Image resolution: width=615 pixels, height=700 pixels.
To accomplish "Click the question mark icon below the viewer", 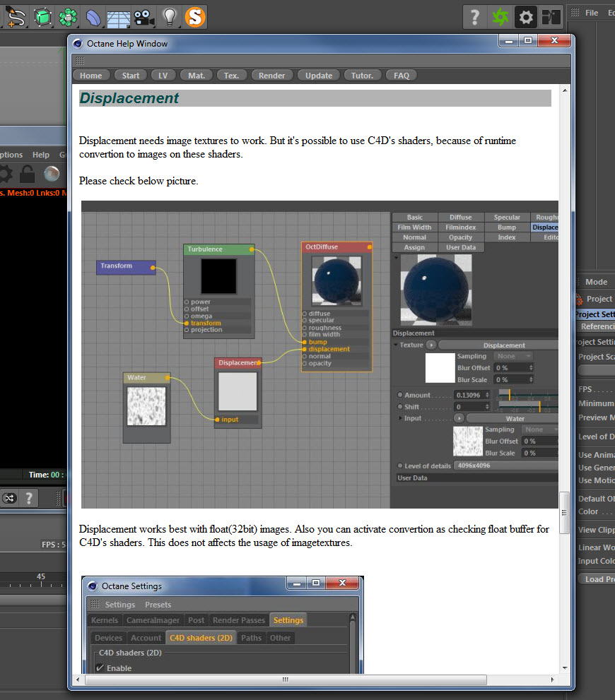I will 29,498.
